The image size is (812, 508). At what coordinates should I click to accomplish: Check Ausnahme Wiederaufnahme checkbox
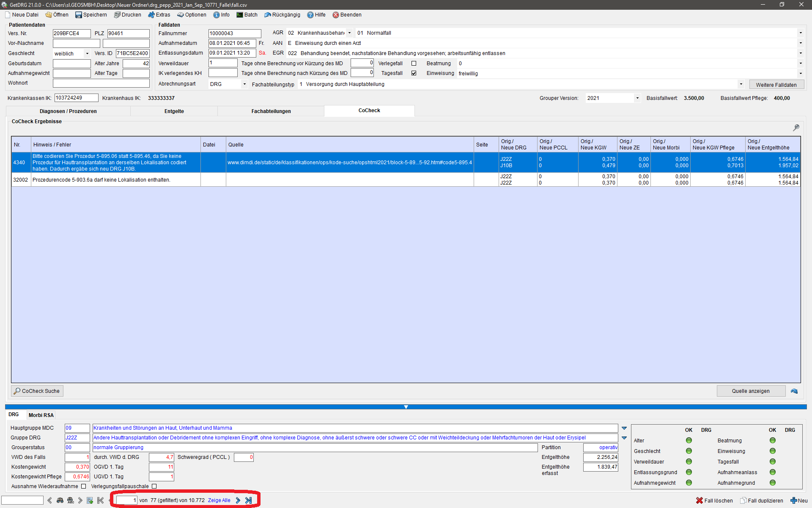84,486
